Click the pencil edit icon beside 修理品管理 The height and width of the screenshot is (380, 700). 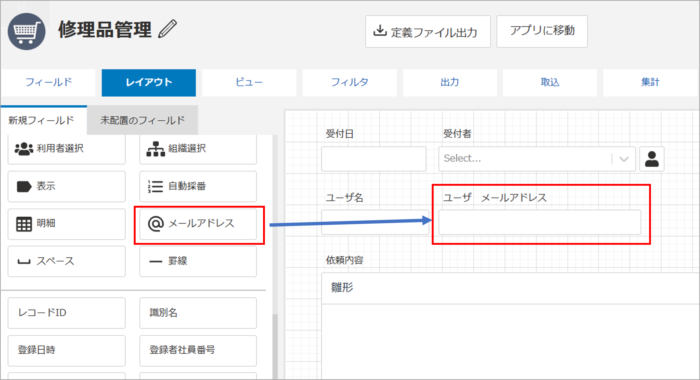coord(168,29)
